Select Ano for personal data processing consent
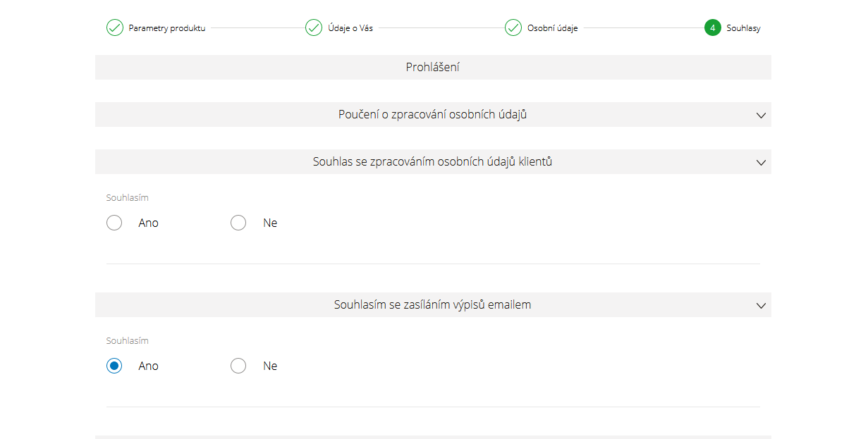 point(114,223)
